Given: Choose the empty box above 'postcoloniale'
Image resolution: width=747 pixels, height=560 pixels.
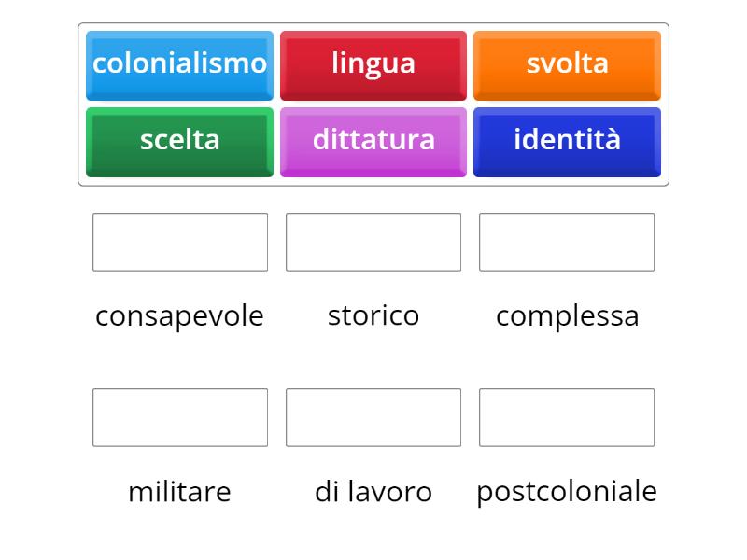Looking at the screenshot, I should [567, 417].
